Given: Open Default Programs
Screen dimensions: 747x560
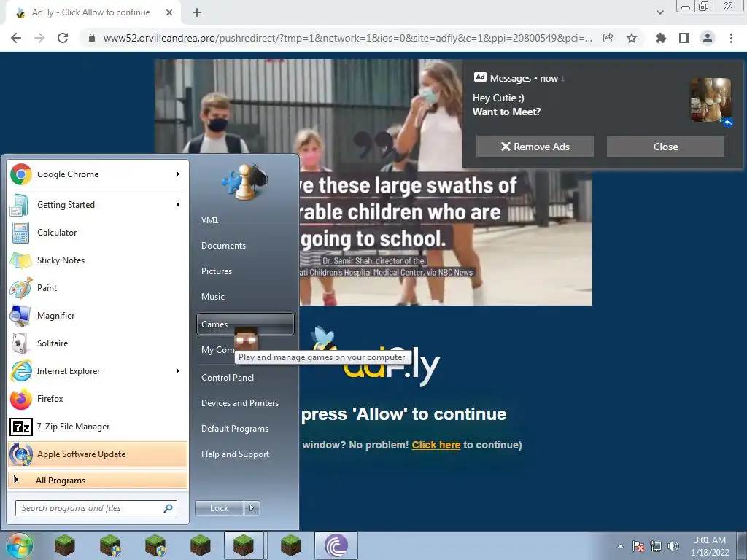Looking at the screenshot, I should click(245, 429).
